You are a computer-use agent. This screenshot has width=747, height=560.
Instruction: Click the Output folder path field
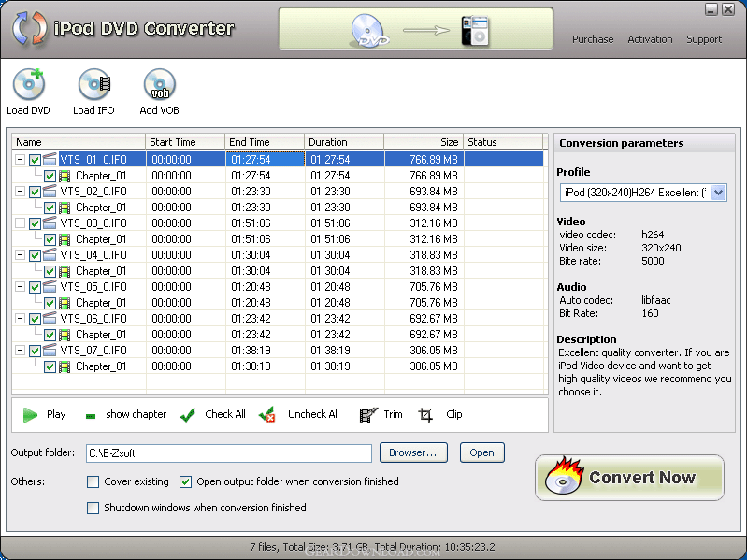coord(229,452)
